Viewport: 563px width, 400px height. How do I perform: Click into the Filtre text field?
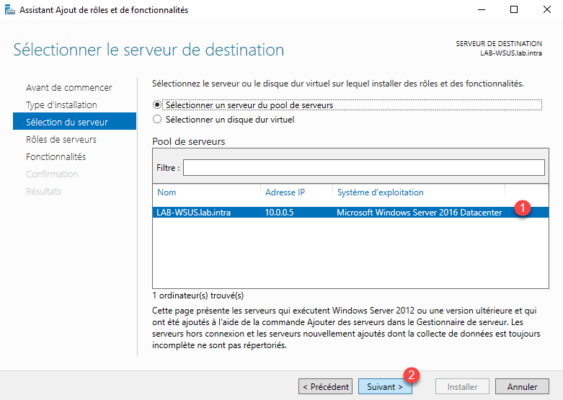(364, 168)
